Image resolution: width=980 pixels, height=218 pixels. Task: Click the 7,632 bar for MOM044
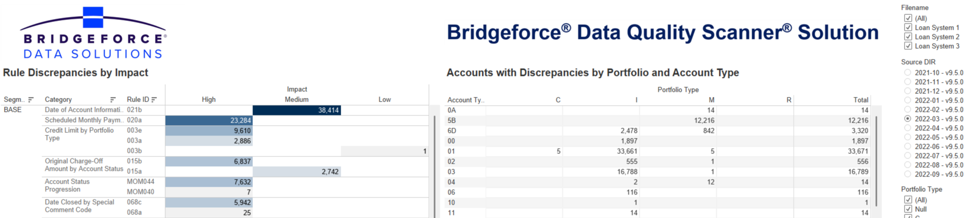tap(209, 182)
